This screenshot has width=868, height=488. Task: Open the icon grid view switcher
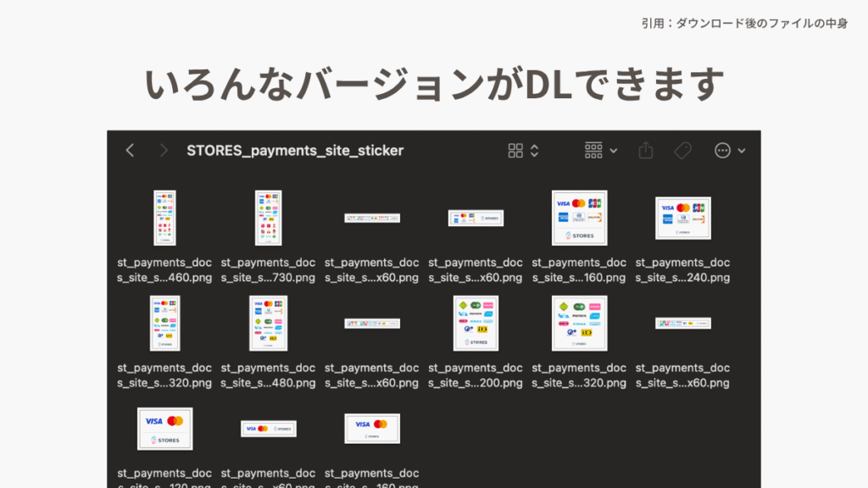(523, 151)
